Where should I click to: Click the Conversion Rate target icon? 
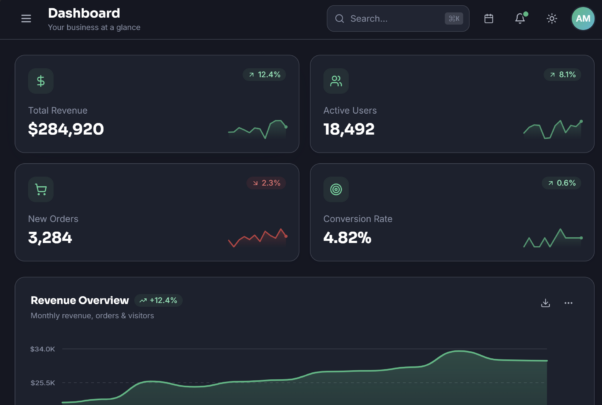[336, 189]
